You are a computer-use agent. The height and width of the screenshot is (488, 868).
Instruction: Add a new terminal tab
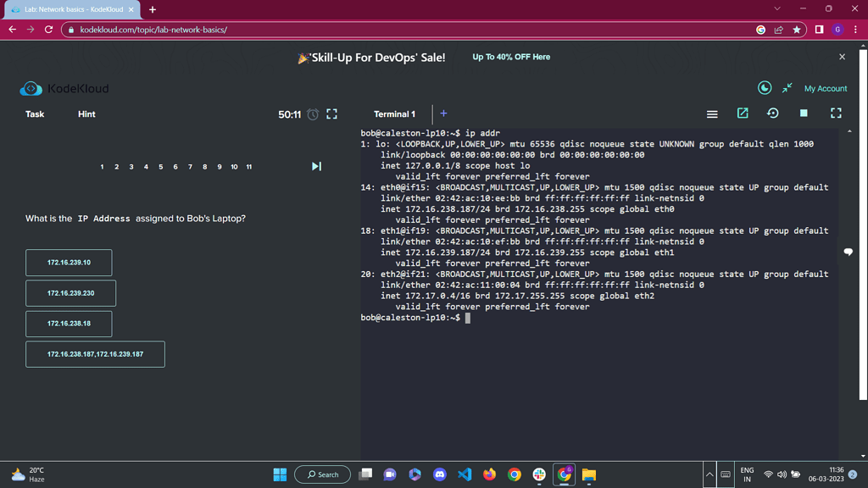pyautogui.click(x=443, y=114)
